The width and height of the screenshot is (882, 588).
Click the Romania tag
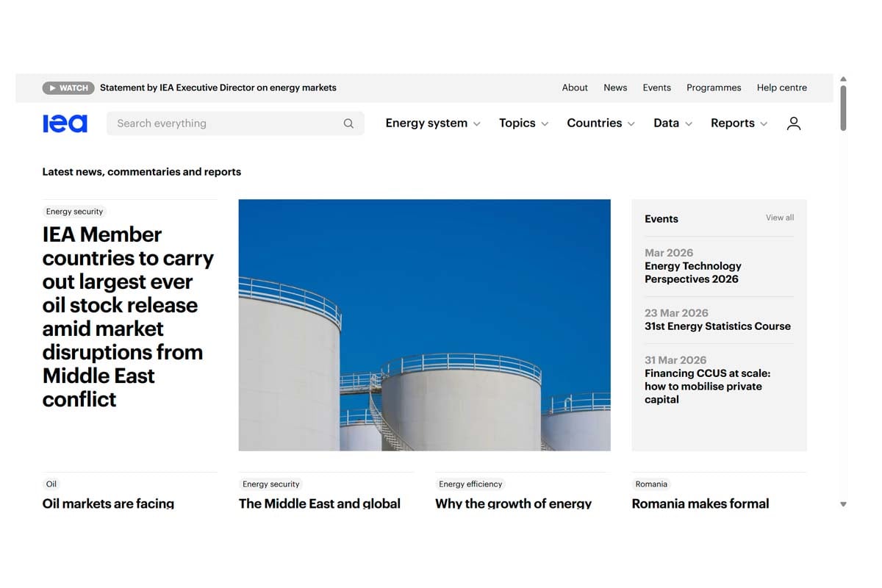click(x=651, y=484)
